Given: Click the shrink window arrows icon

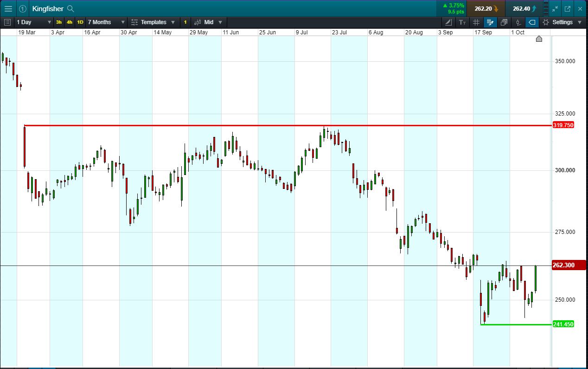Looking at the screenshot, I should pos(556,8).
